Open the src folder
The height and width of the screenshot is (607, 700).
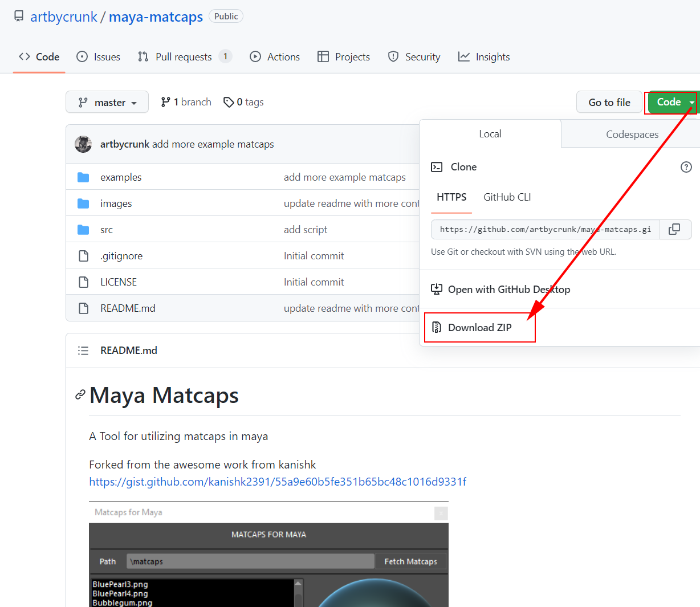click(x=107, y=230)
